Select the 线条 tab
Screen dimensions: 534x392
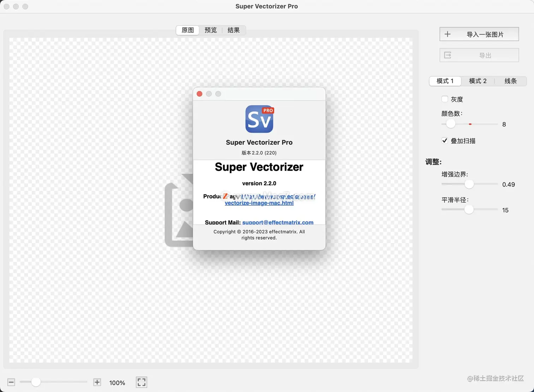click(x=510, y=81)
